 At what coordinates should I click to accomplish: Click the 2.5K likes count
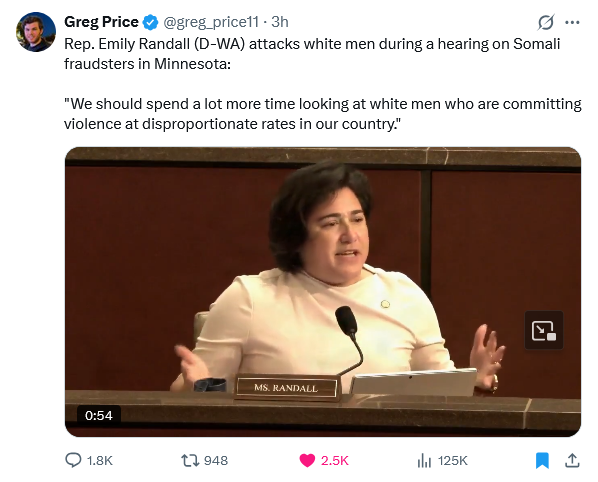(334, 461)
